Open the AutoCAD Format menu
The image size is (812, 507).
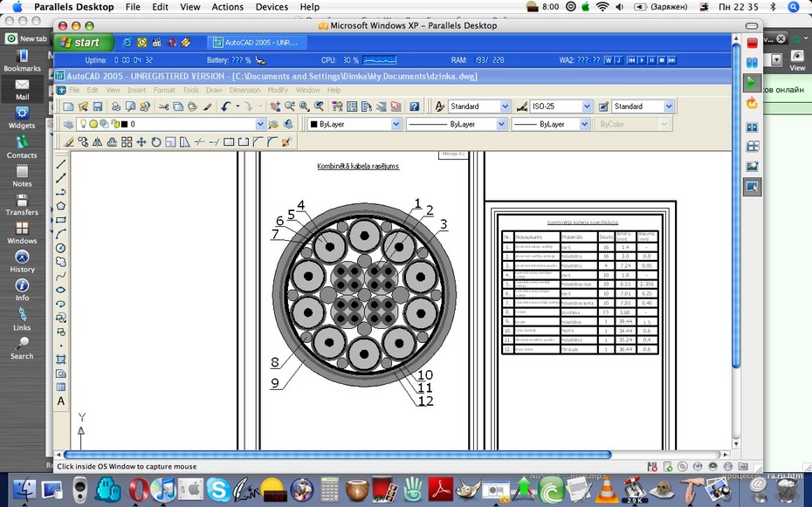coord(164,90)
